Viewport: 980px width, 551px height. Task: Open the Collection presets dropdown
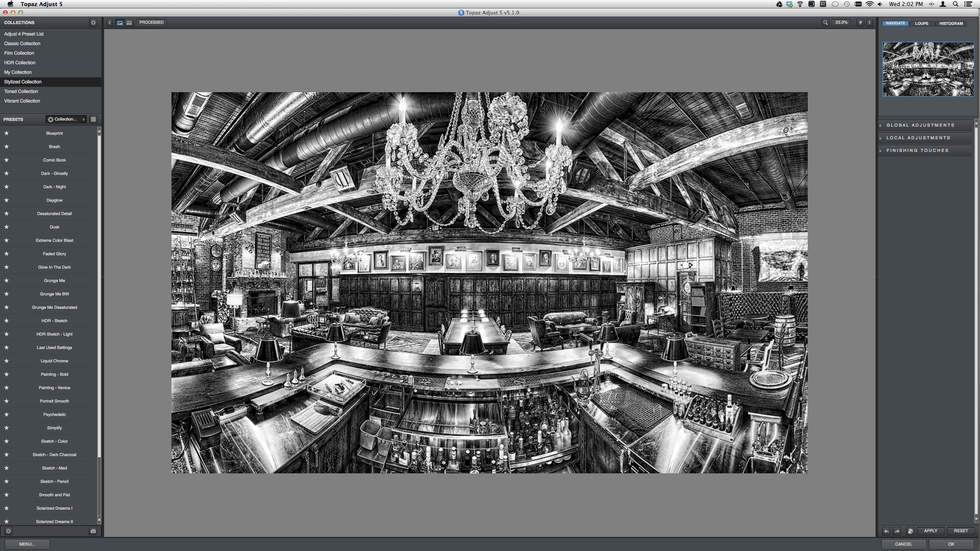[66, 119]
